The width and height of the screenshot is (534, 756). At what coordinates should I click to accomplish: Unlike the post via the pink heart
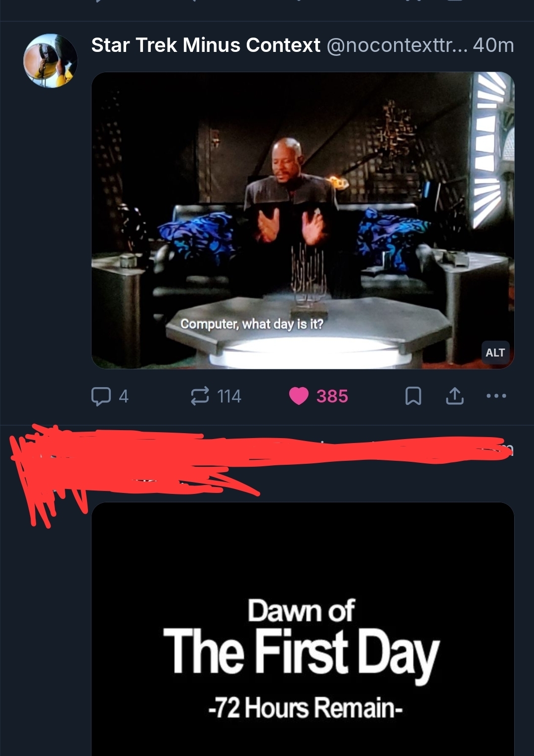pyautogui.click(x=299, y=396)
